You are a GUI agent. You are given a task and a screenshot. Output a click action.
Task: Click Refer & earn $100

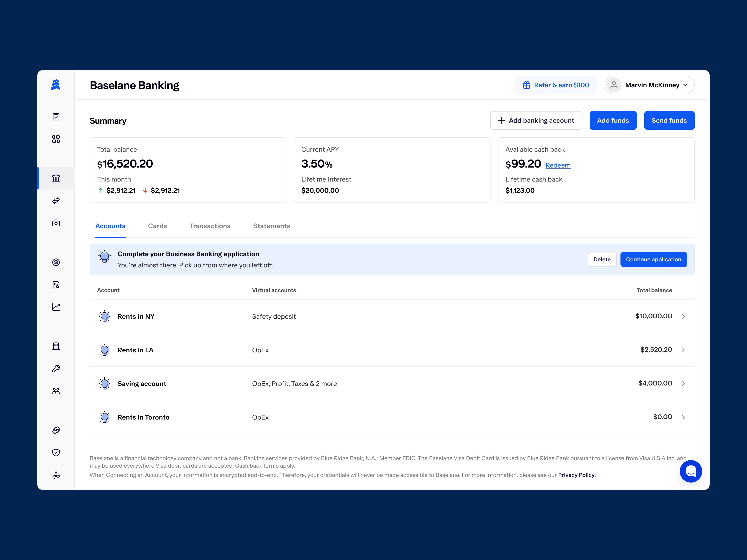pyautogui.click(x=556, y=85)
